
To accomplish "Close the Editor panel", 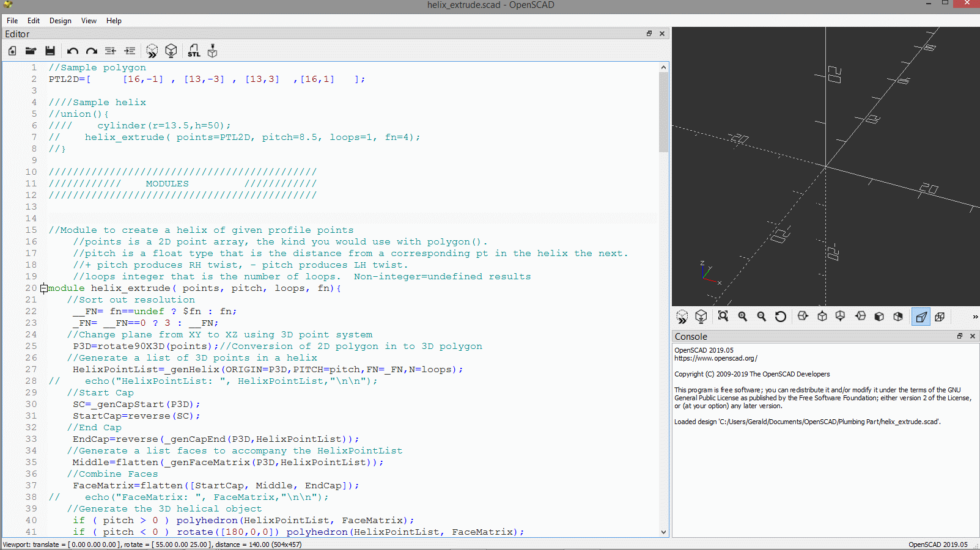I will point(662,34).
